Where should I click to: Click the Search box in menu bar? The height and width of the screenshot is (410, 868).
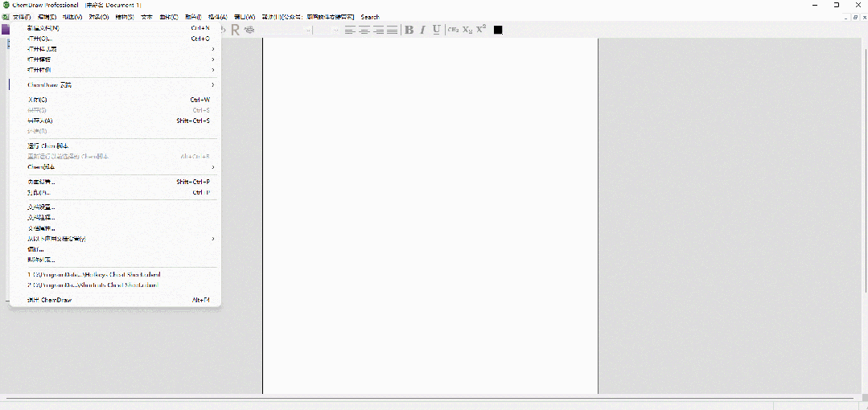pyautogui.click(x=370, y=17)
